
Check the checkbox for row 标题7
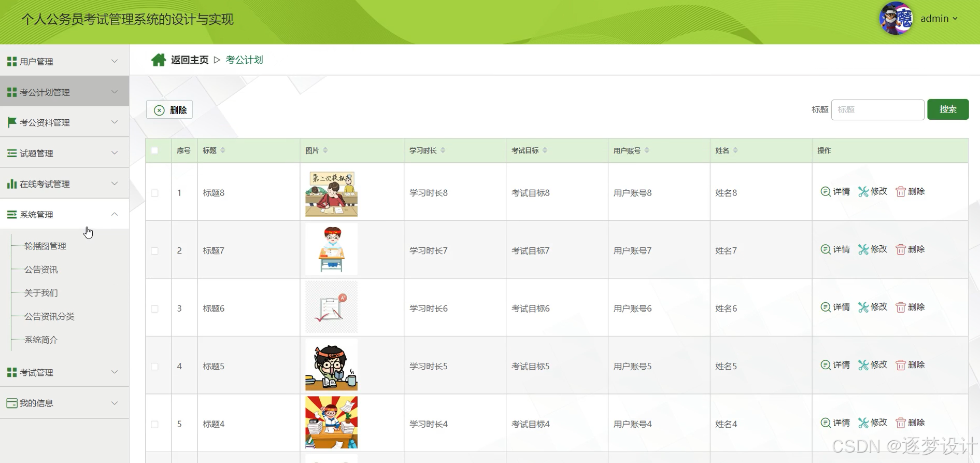tap(154, 251)
